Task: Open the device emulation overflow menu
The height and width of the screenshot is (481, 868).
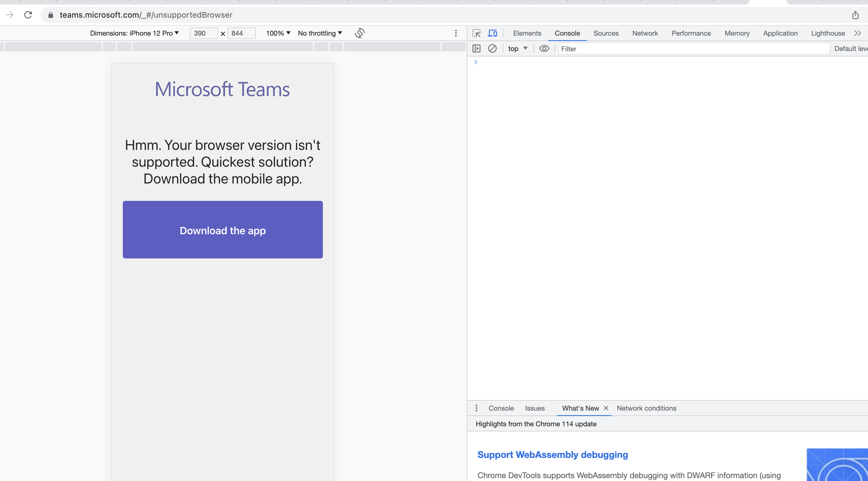Action: tap(456, 33)
